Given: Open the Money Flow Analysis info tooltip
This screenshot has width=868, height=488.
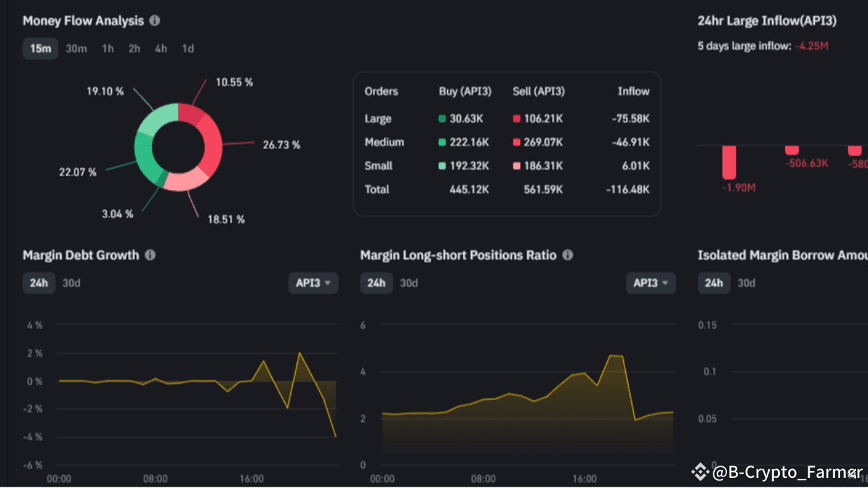Looking at the screenshot, I should (154, 20).
